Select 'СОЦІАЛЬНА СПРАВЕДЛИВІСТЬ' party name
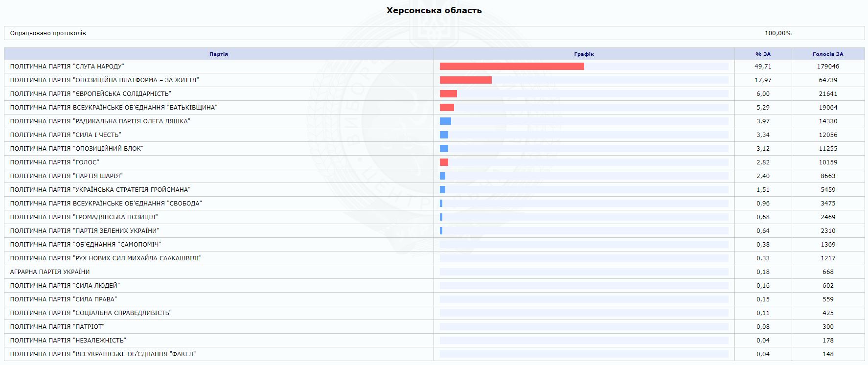Viewport: 868px width, 365px height. point(91,313)
